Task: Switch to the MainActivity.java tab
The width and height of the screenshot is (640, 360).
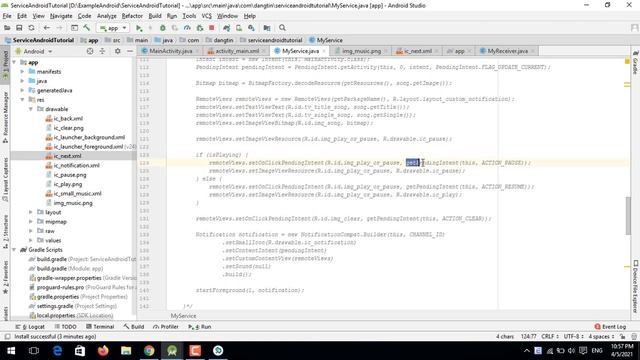Action: [x=171, y=51]
